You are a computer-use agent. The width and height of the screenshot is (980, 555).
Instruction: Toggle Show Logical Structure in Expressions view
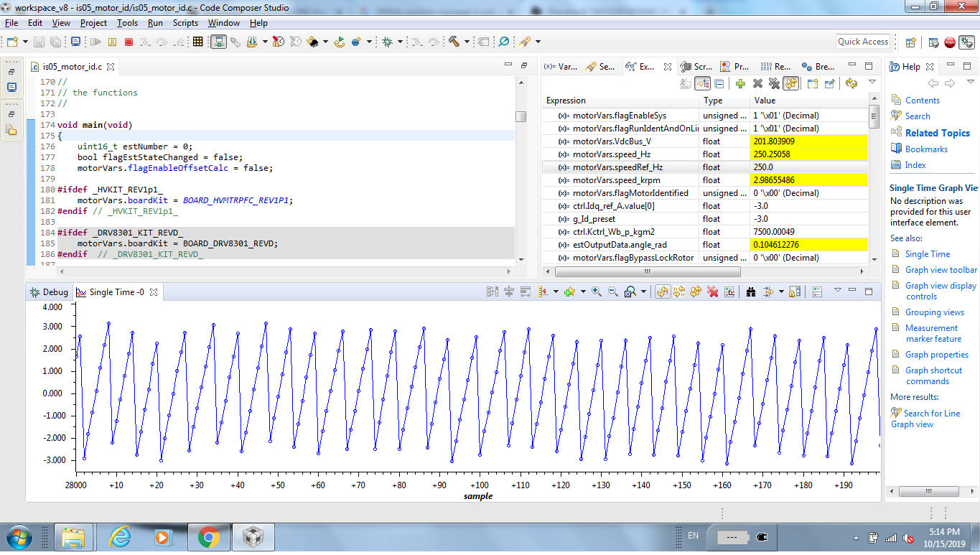point(703,83)
